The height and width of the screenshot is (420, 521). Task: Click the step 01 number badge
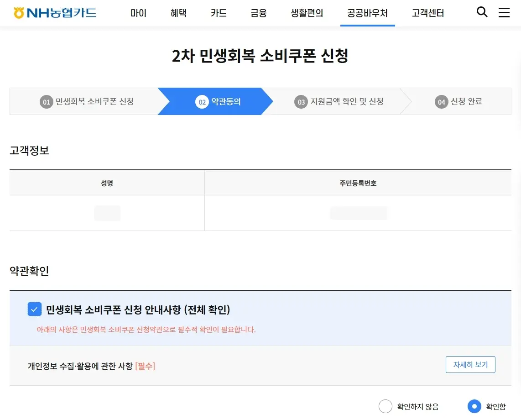[46, 102]
